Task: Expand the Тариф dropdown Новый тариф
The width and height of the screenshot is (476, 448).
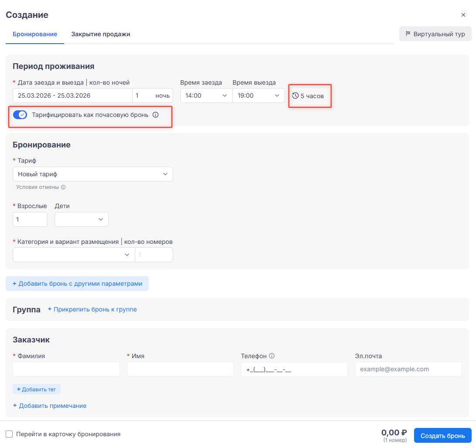Action: coord(92,174)
